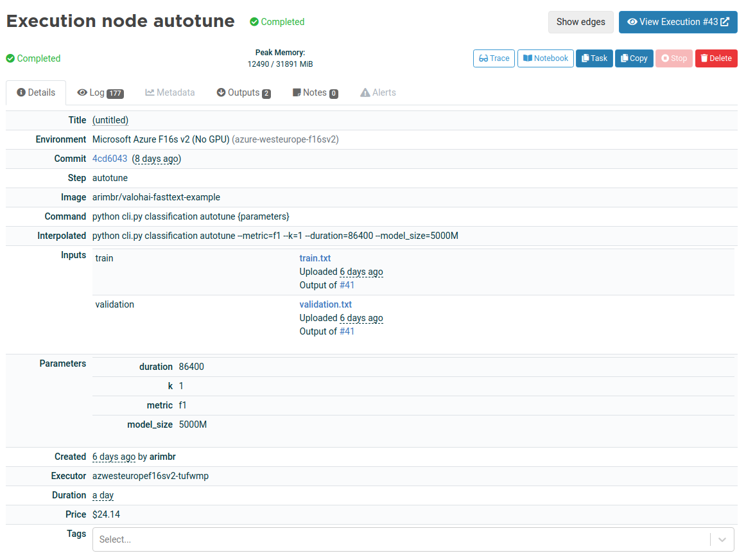Delete this execution node
The height and width of the screenshot is (560, 746).
(x=716, y=58)
